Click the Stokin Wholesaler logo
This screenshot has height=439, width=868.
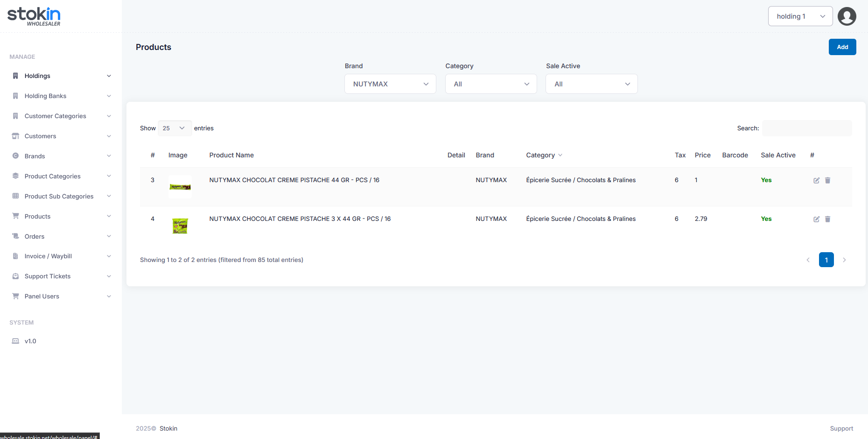pos(34,16)
